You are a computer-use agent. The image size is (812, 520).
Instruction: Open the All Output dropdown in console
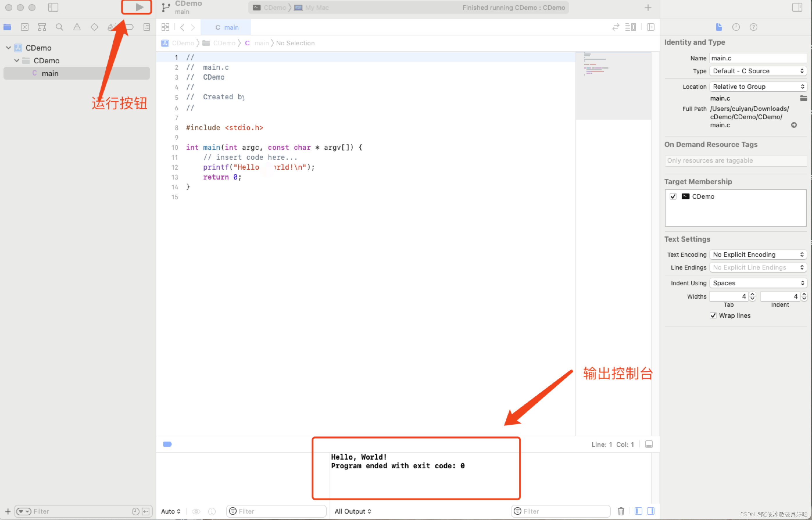tap(353, 511)
